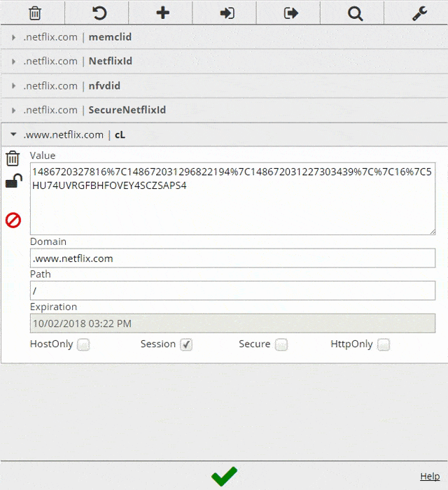The height and width of the screenshot is (490, 448).
Task: Click the .www.netflix.com header domain text
Action: (x=64, y=134)
